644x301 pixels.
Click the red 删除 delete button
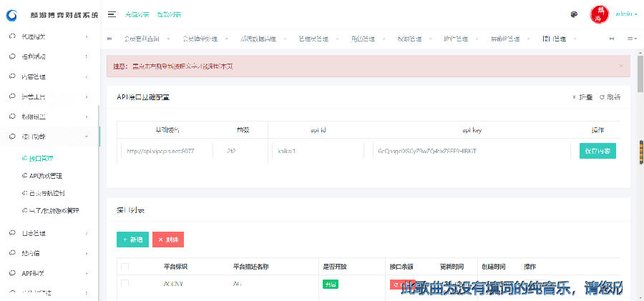tap(168, 240)
